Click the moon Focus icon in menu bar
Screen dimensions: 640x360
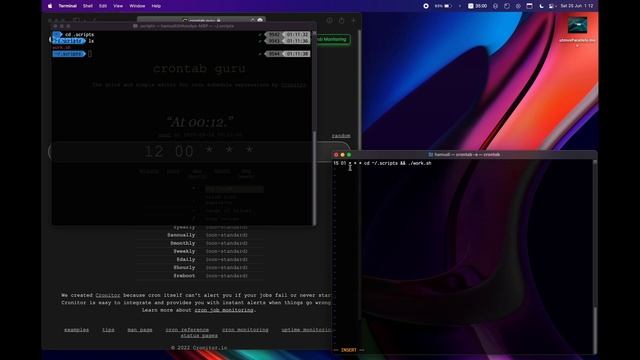541,6
